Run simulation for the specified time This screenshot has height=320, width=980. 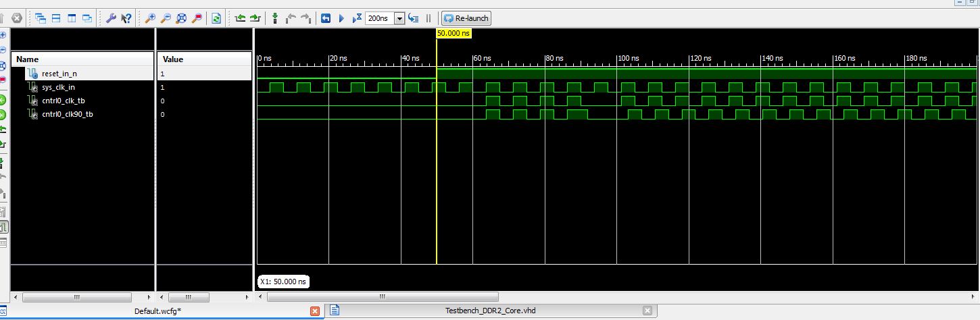[x=357, y=18]
